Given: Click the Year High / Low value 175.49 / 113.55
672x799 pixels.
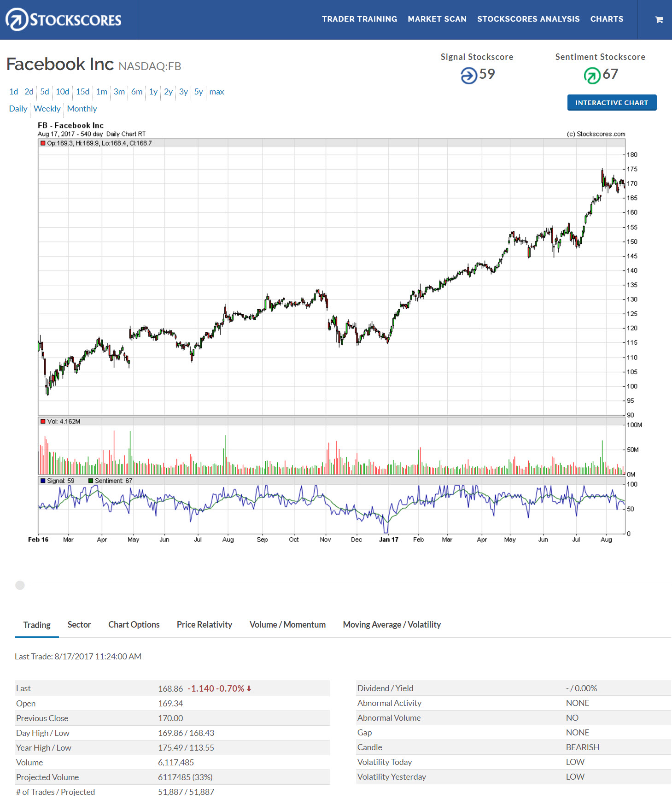Looking at the screenshot, I should tap(186, 748).
